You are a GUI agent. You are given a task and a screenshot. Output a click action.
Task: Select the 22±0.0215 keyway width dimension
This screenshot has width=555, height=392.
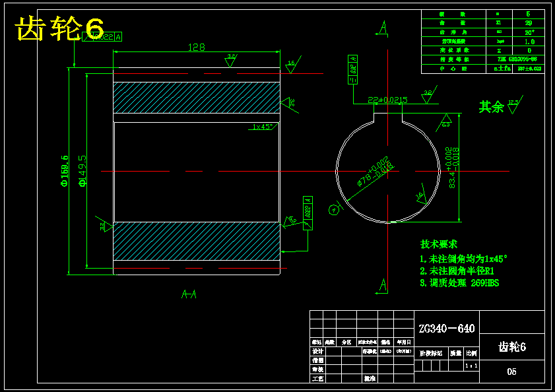click(387, 100)
